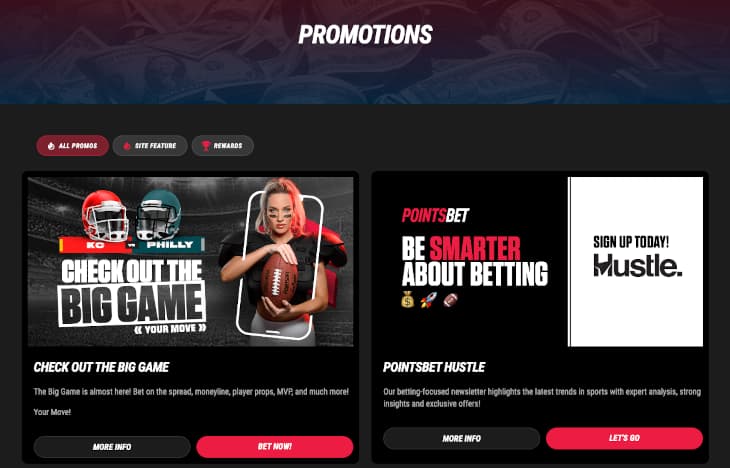Open the Rewards filter tab
Image resolution: width=730 pixels, height=468 pixels.
[223, 146]
